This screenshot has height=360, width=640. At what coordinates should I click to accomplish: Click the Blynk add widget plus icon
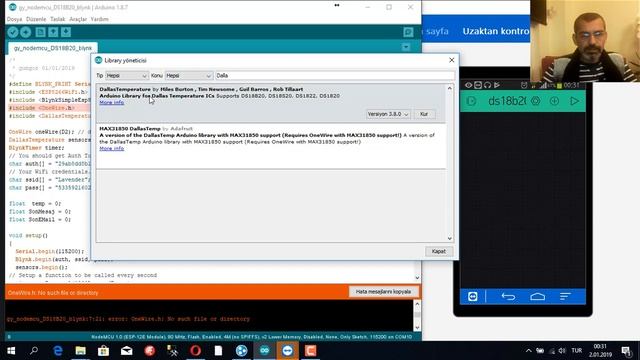554,101
